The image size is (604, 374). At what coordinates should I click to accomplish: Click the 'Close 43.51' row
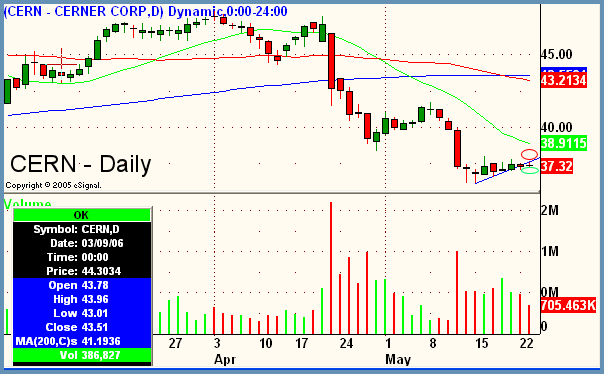click(x=82, y=327)
